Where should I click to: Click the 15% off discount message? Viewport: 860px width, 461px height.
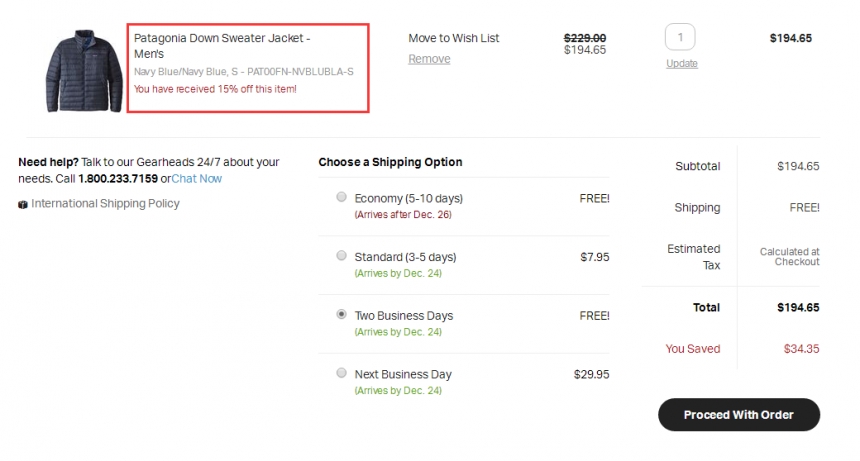click(x=215, y=89)
